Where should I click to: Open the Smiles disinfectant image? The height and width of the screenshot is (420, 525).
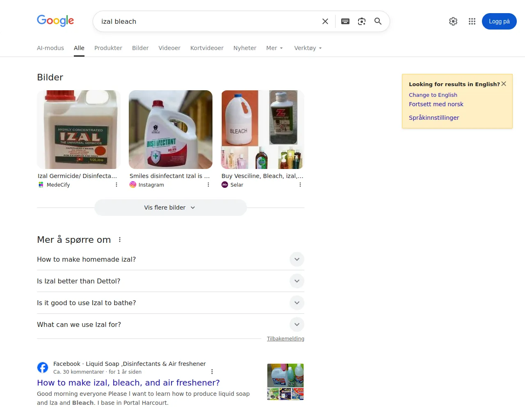(171, 130)
